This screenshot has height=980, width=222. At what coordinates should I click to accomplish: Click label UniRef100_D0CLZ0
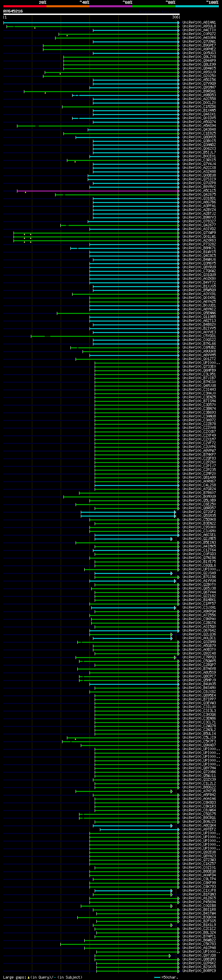coord(199,103)
